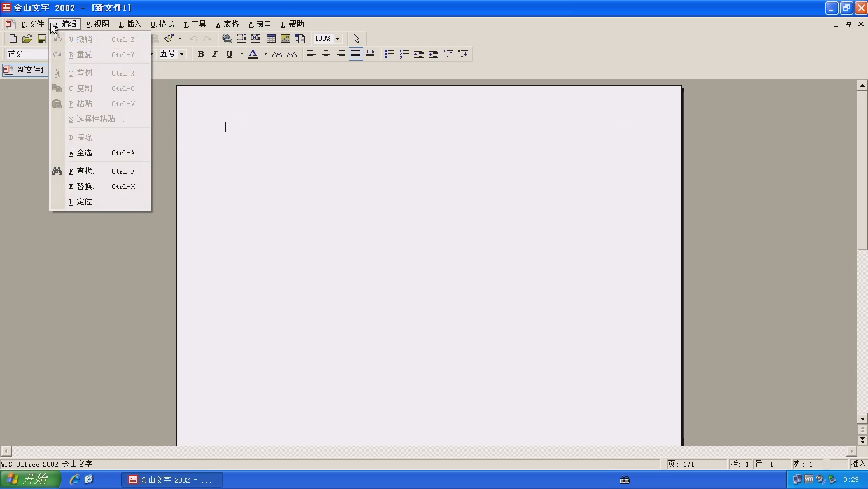
Task: Open the 文件 menu
Action: [x=33, y=24]
